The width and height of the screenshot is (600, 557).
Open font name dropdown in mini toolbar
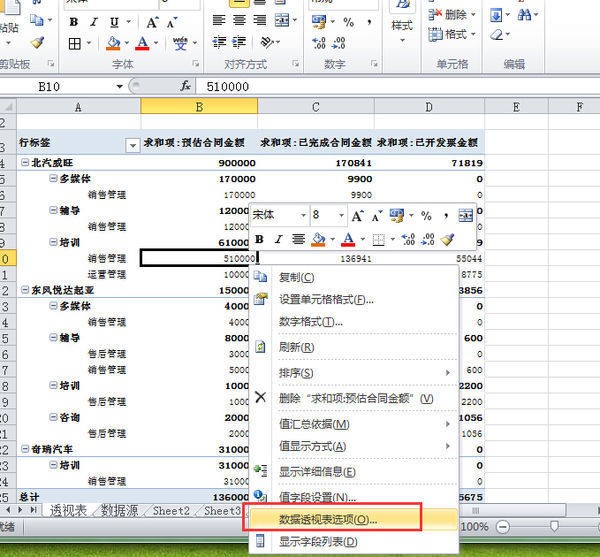point(303,215)
